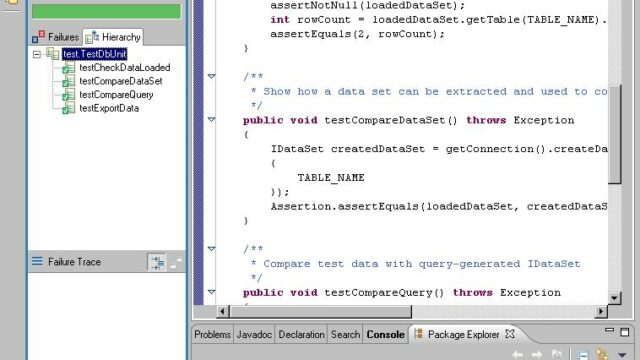This screenshot has height=360, width=640.
Task: Close the Package Explorer view
Action: tap(510, 334)
